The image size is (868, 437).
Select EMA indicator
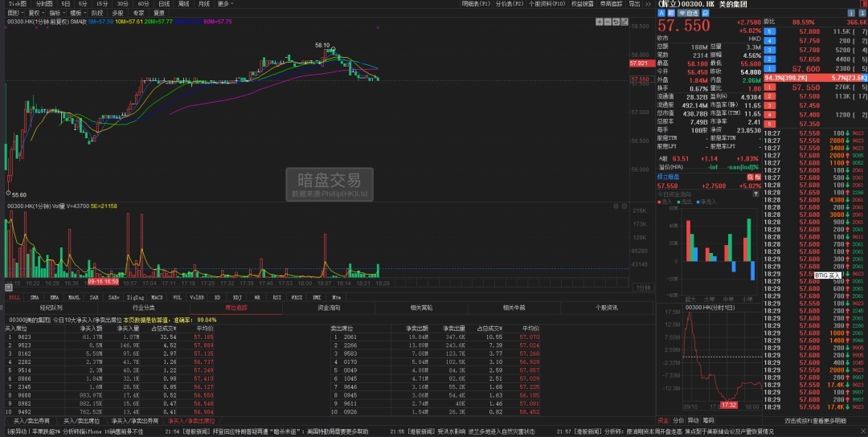click(55, 297)
